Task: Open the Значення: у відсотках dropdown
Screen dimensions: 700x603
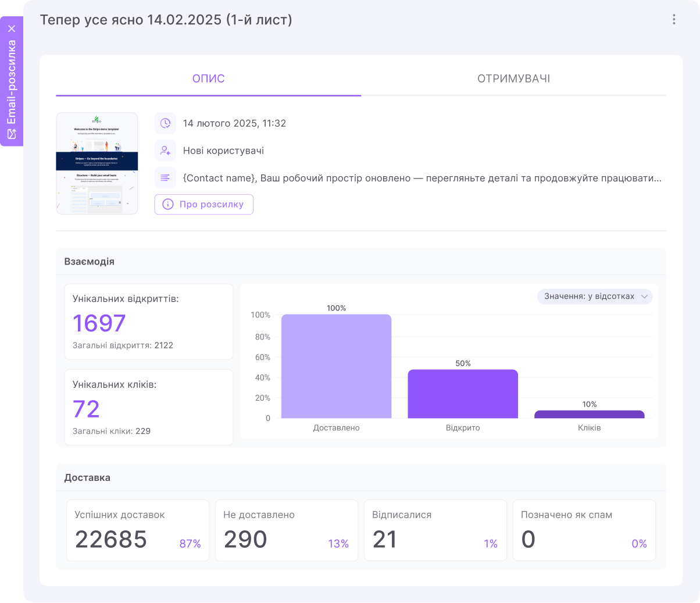Action: [x=594, y=297]
